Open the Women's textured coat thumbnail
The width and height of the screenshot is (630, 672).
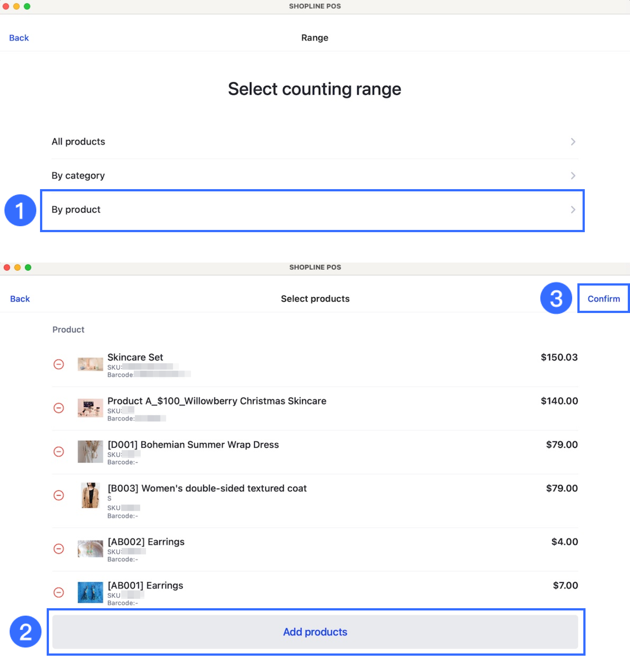tap(90, 495)
